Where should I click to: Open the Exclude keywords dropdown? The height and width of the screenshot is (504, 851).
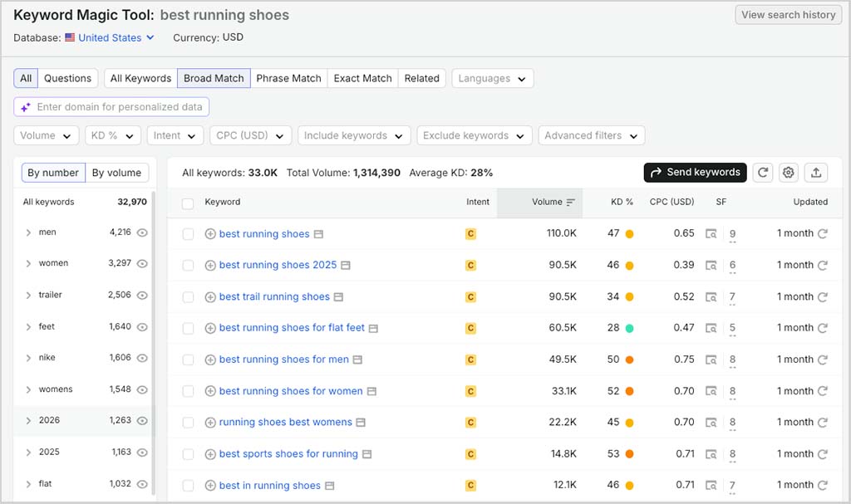(x=474, y=135)
